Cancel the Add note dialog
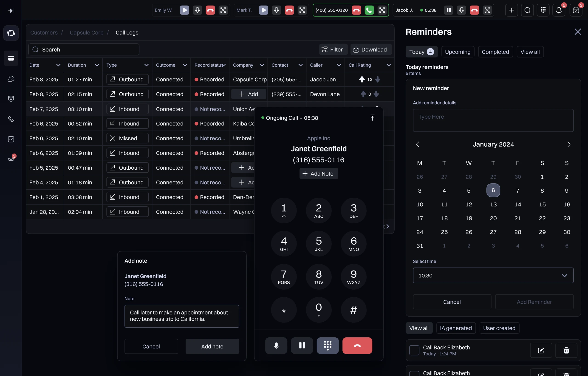588x376 pixels. tap(151, 346)
